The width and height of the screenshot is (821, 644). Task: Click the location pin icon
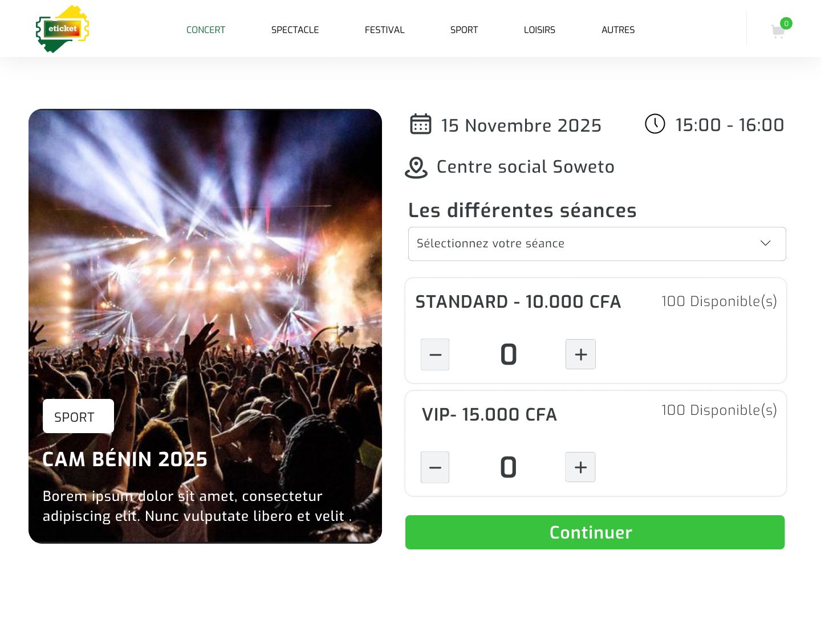pyautogui.click(x=416, y=168)
